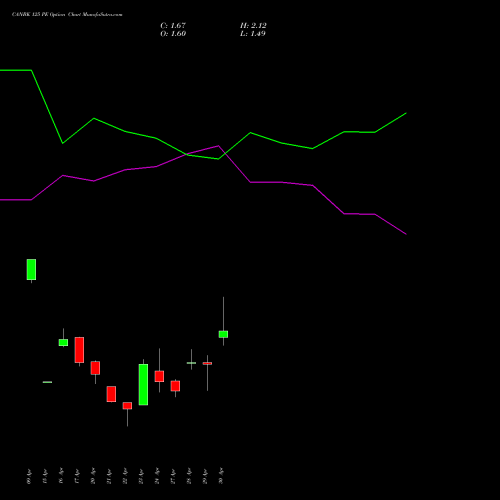Click the 17 Apr date label
The image size is (500, 500).
pos(77,476)
